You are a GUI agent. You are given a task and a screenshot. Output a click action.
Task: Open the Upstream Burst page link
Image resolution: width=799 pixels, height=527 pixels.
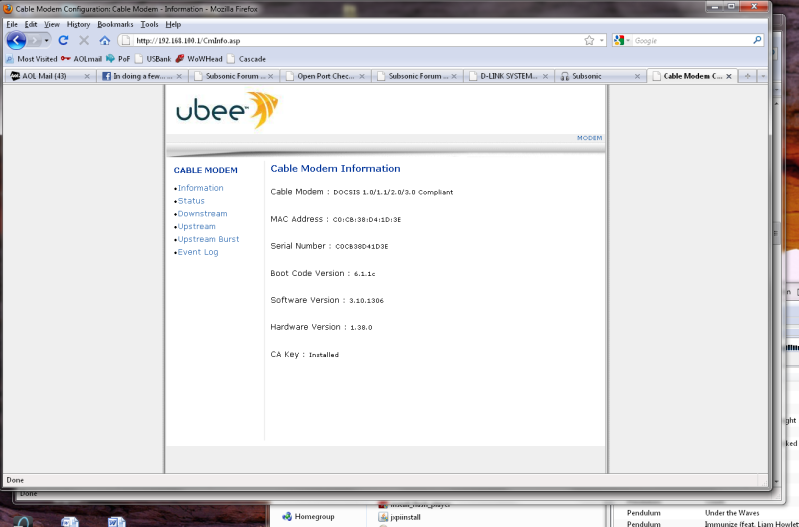point(208,239)
